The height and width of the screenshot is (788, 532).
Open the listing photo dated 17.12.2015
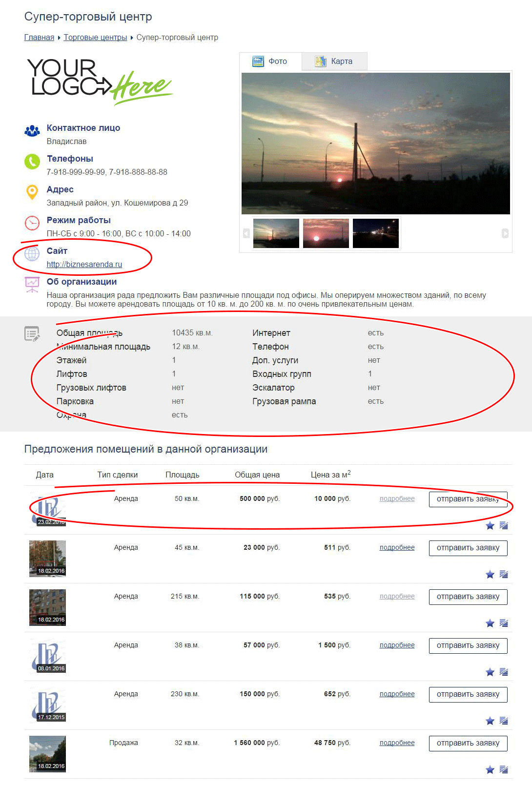tap(47, 705)
